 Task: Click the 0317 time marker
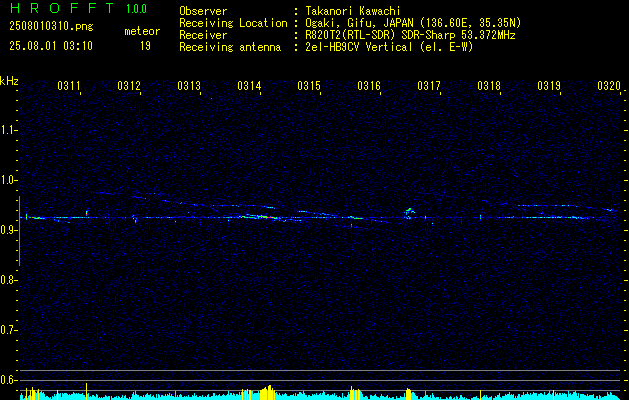tap(429, 85)
